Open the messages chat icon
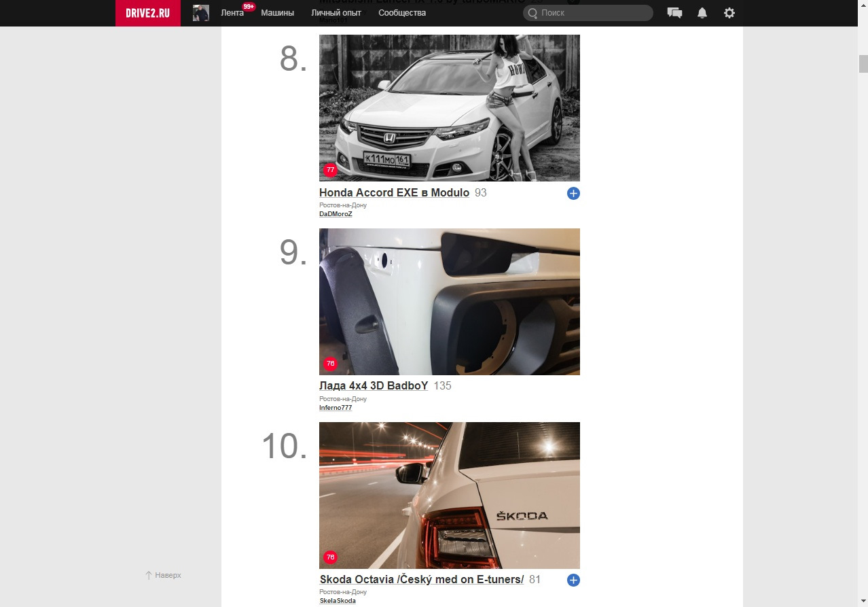Screen dimensions: 868x607 pos(674,13)
